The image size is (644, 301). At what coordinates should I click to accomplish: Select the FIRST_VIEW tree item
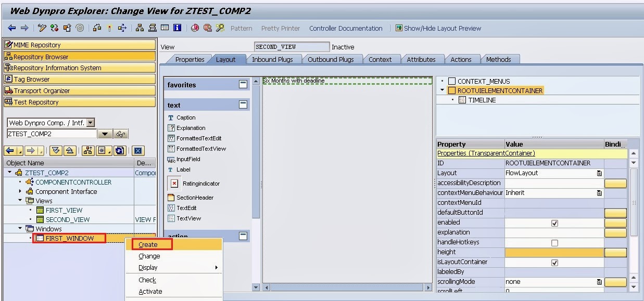[x=64, y=210]
